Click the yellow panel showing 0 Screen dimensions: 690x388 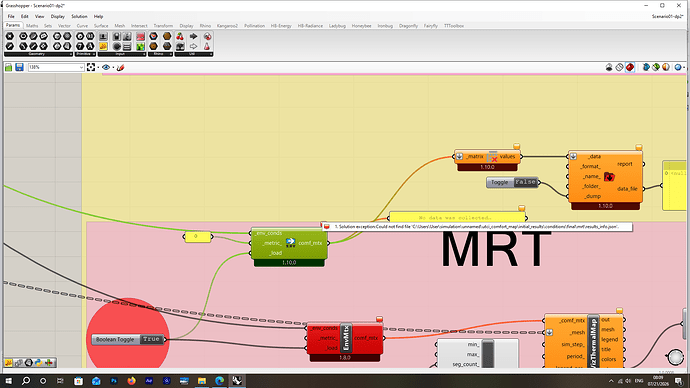click(x=198, y=237)
